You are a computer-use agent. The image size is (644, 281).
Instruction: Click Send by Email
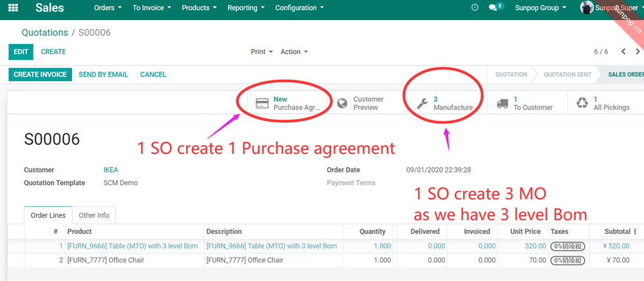pyautogui.click(x=104, y=74)
